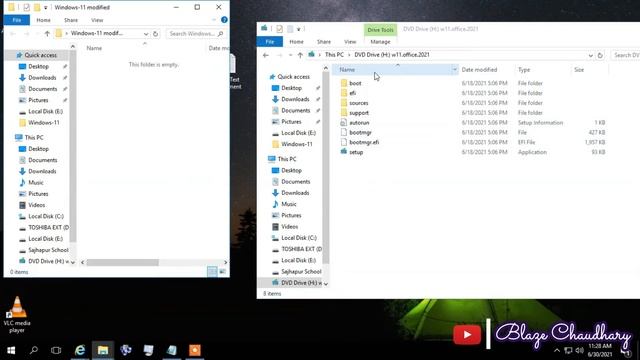Switch to large icons view in Windows-11 modified window

pyautogui.click(x=222, y=271)
